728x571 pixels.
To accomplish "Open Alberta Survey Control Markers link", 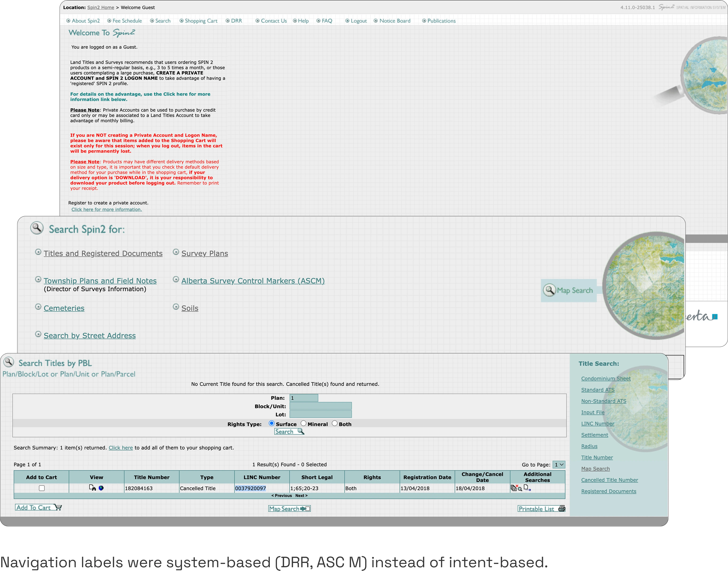I will [x=253, y=281].
